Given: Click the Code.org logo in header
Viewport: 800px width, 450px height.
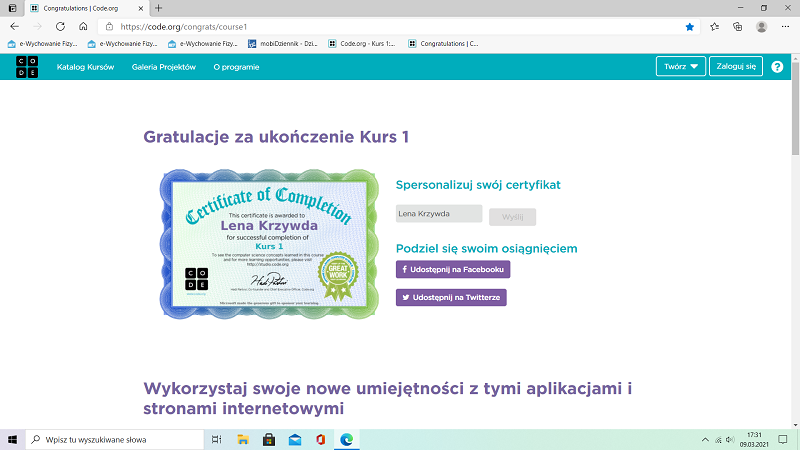Looking at the screenshot, I should [26, 67].
